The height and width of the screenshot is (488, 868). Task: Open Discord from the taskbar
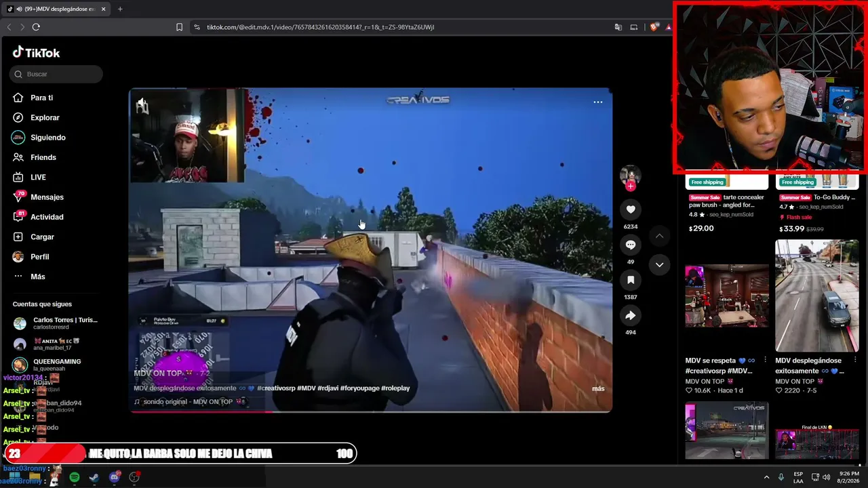[114, 477]
